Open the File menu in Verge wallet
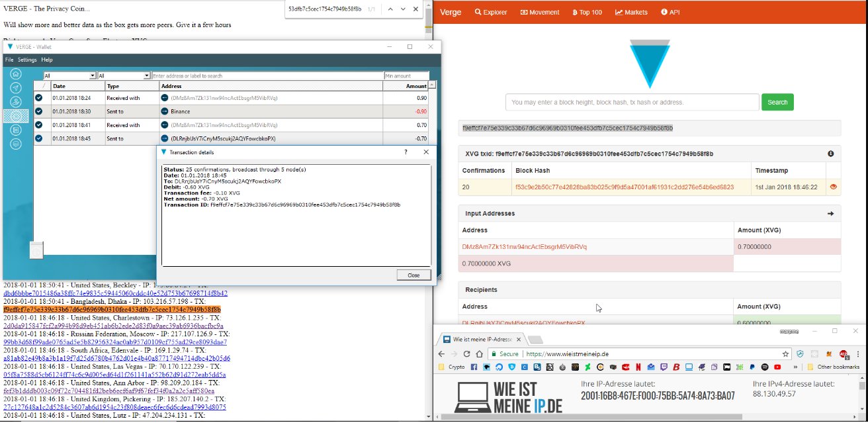 pyautogui.click(x=9, y=60)
